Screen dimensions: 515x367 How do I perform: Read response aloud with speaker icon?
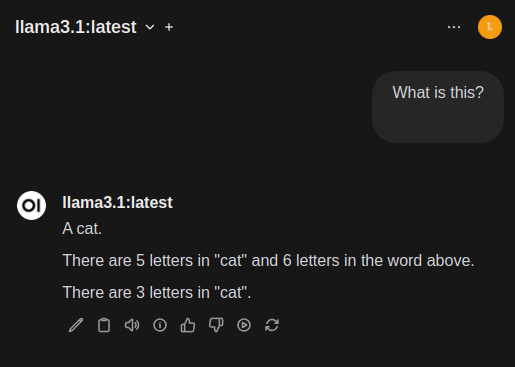(x=132, y=325)
